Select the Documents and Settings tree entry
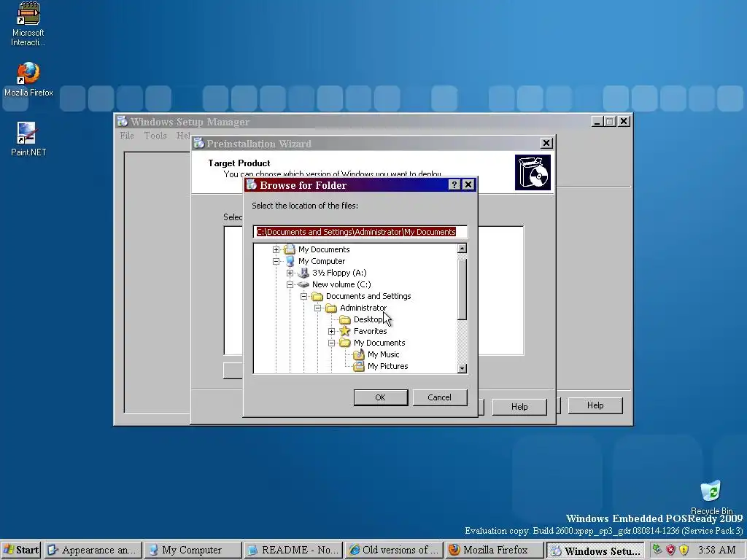This screenshot has height=560, width=747. tap(368, 296)
